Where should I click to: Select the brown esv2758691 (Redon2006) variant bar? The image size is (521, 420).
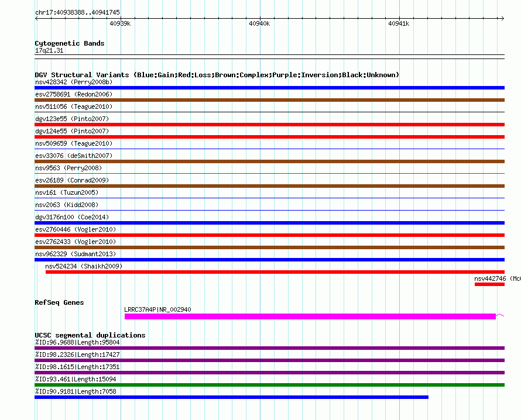pyautogui.click(x=269, y=100)
